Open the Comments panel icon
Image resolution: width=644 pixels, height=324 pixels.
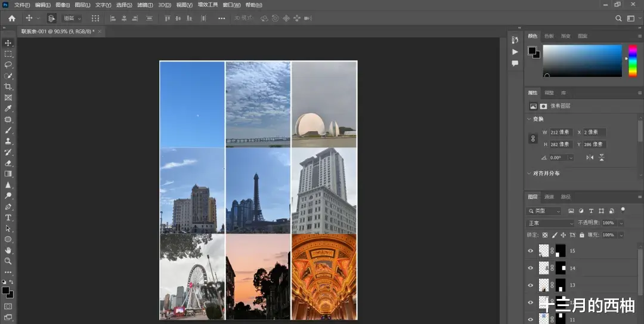pyautogui.click(x=515, y=63)
